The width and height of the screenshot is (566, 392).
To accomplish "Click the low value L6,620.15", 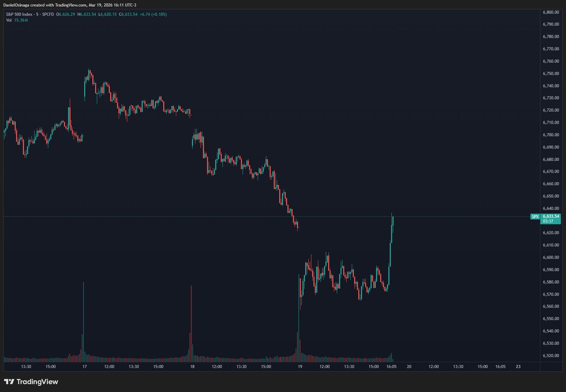I will pos(107,14).
